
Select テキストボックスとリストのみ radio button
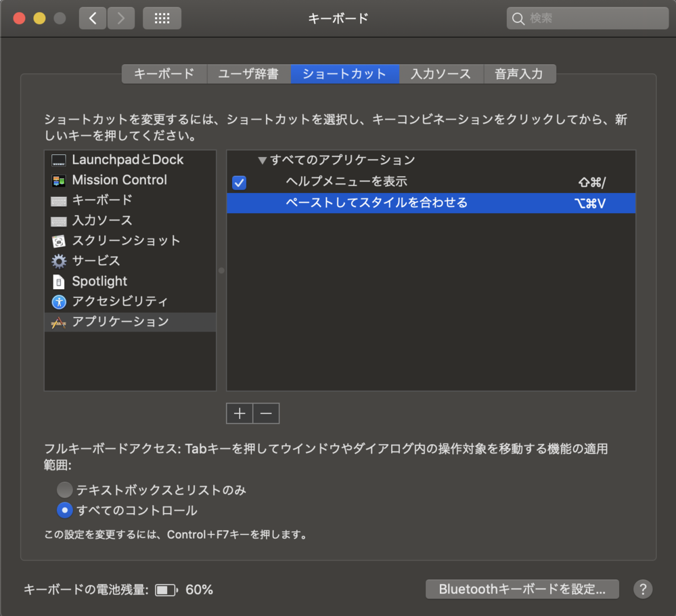(x=65, y=489)
